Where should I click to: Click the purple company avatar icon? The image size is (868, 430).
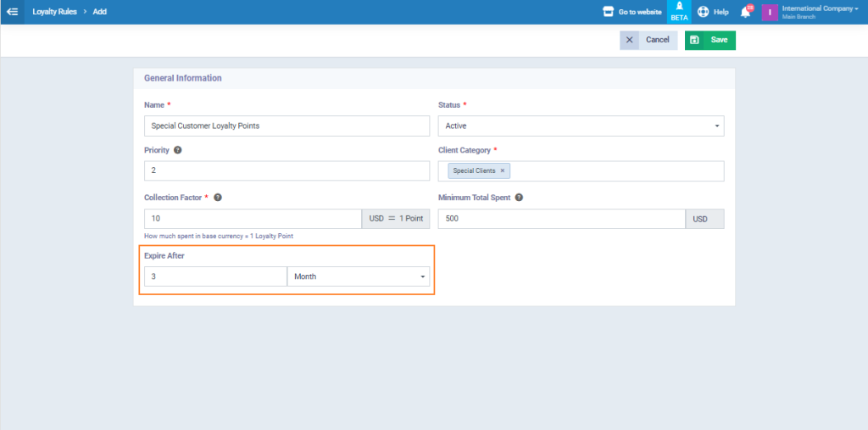(770, 12)
